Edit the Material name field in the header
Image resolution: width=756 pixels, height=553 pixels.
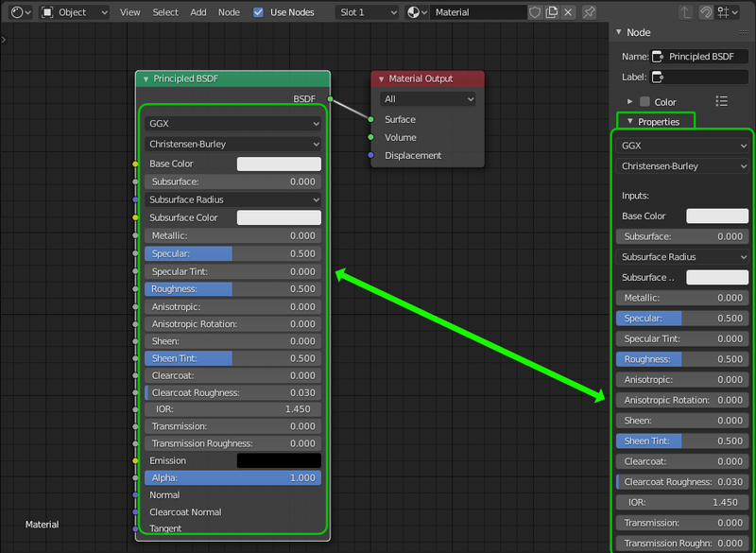[x=478, y=12]
